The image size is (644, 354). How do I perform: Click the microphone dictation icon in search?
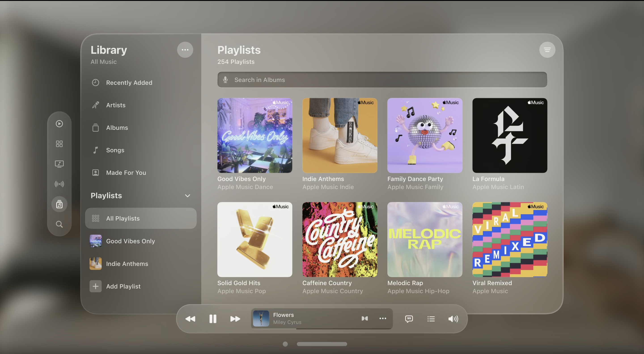coord(225,80)
